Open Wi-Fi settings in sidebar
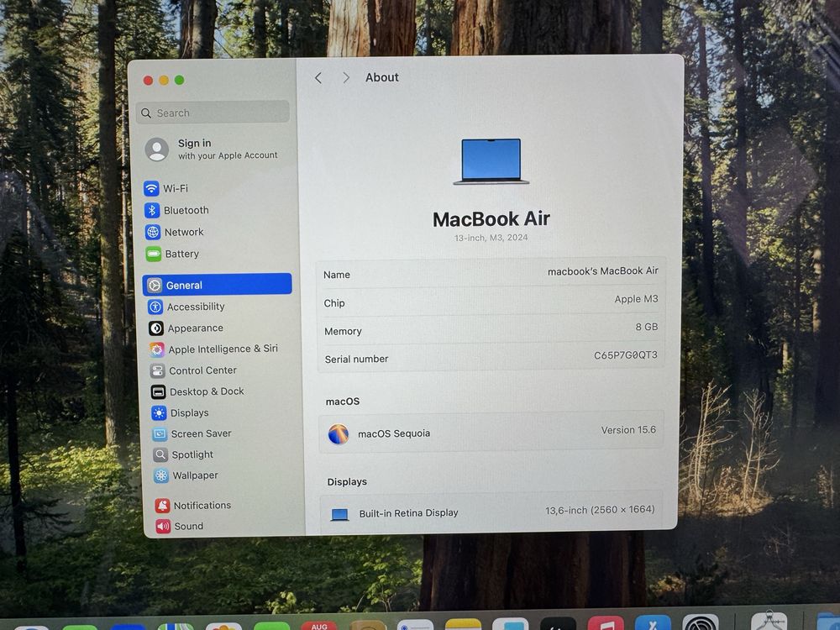This screenshot has width=840, height=630. tap(166, 188)
